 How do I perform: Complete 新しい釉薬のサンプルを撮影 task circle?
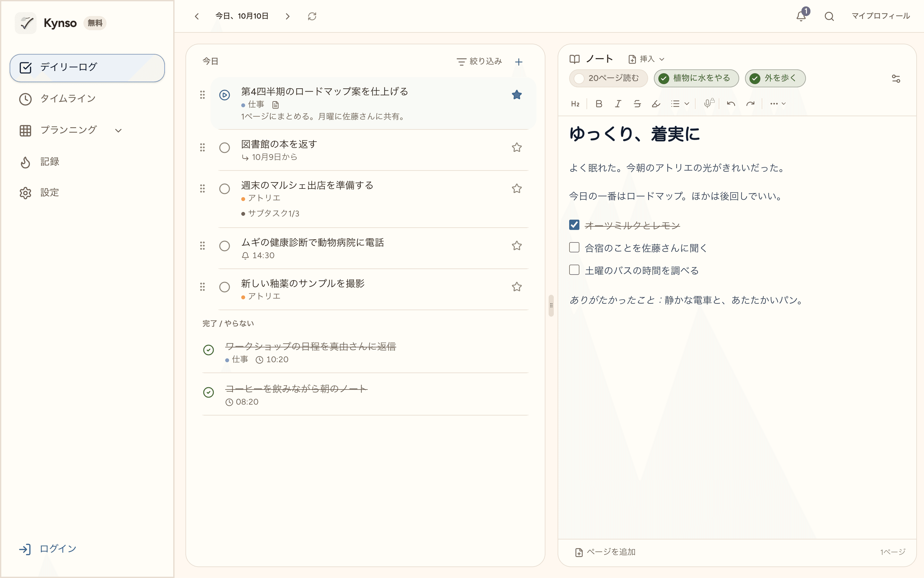coord(225,287)
